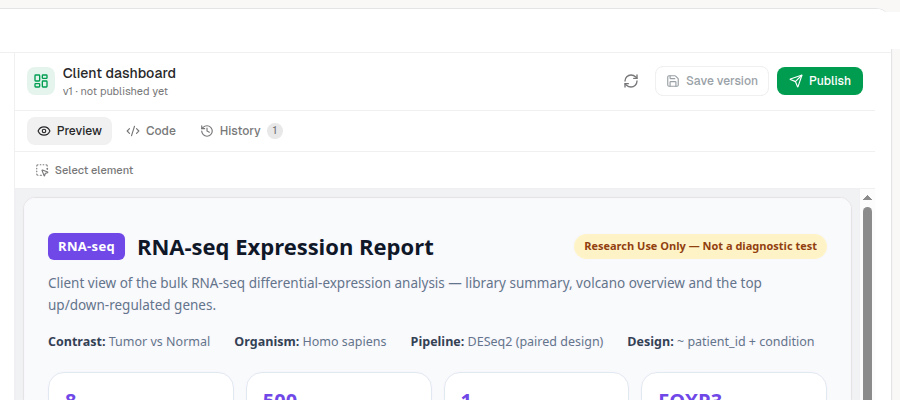Click the 'Pipeline: DESeq2 (paired design)' text
This screenshot has width=900, height=400.
coord(507,342)
